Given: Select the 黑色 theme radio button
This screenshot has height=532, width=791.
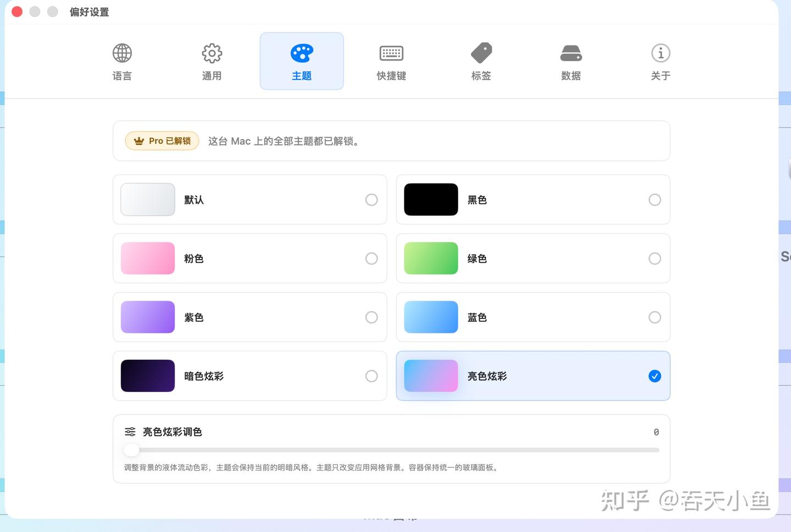Looking at the screenshot, I should 655,200.
